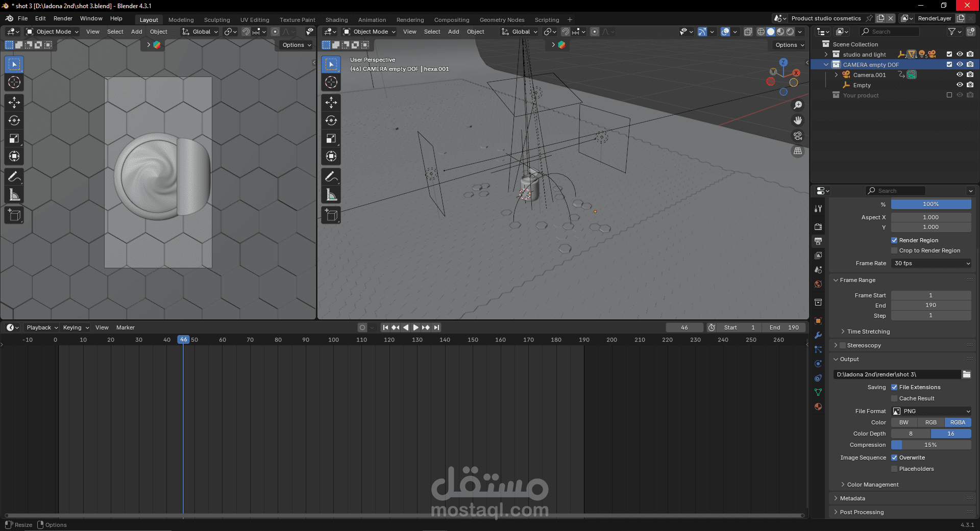Adjust the Compression 15% slider

point(931,445)
